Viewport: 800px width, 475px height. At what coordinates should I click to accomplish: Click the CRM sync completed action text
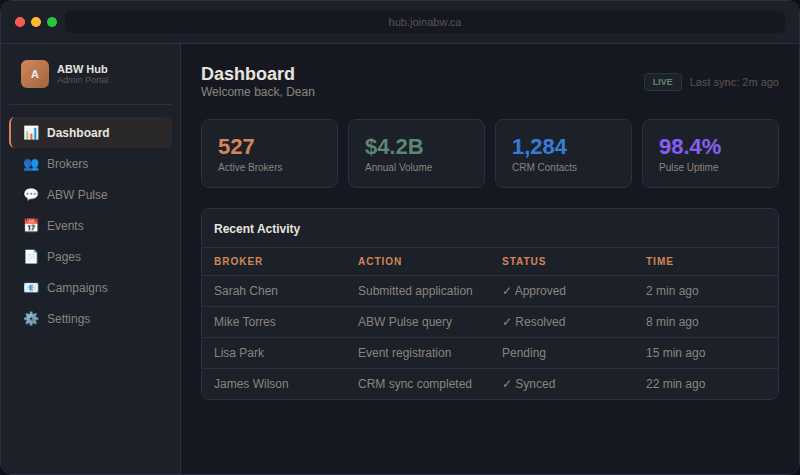[x=415, y=384]
